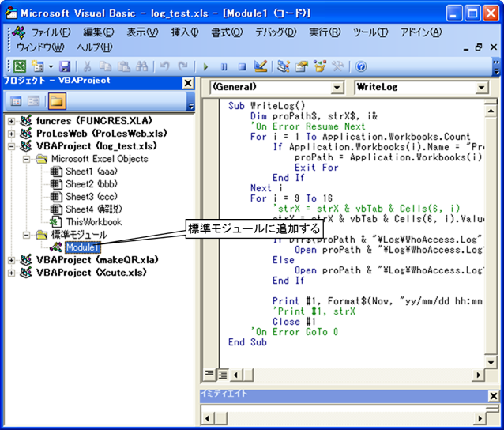
Task: Open the Project Explorer toolbar icon
Action: tap(284, 66)
